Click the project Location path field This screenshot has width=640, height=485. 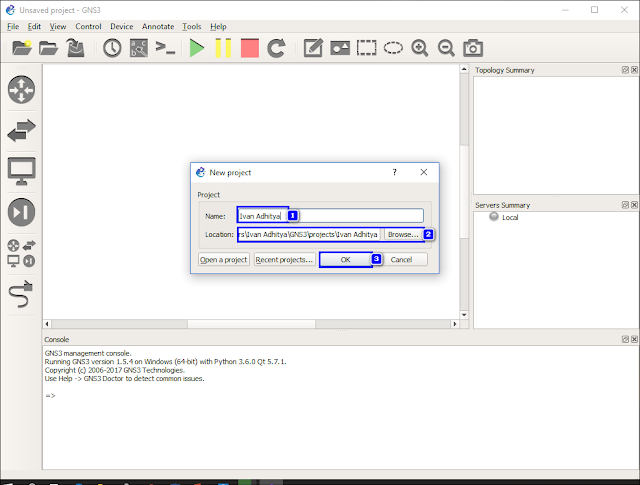(309, 234)
